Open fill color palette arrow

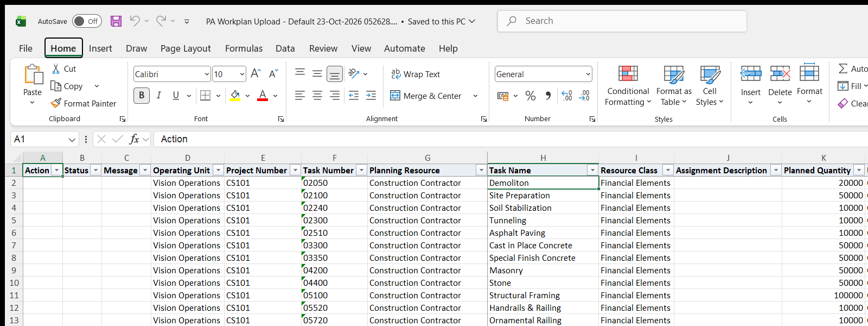[247, 96]
